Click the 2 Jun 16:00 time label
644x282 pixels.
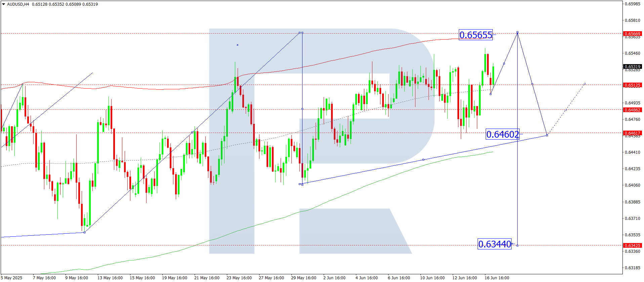[334, 278]
